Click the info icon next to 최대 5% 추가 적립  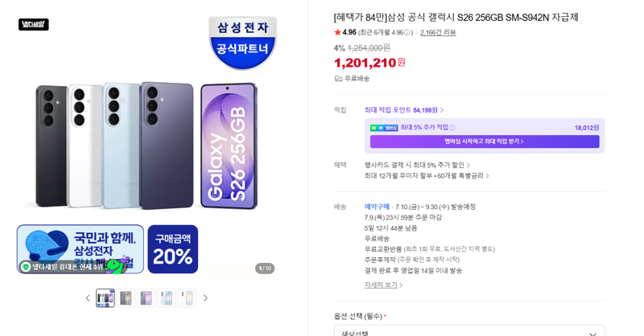point(452,128)
